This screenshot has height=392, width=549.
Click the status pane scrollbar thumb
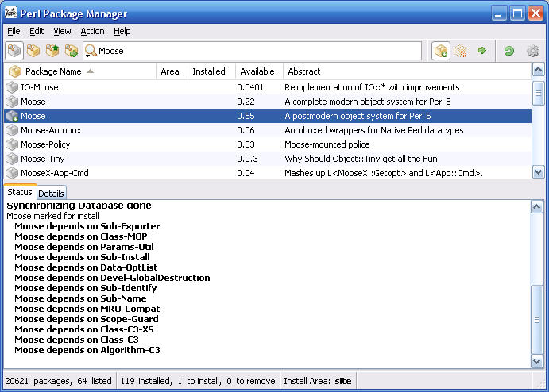[x=537, y=320]
